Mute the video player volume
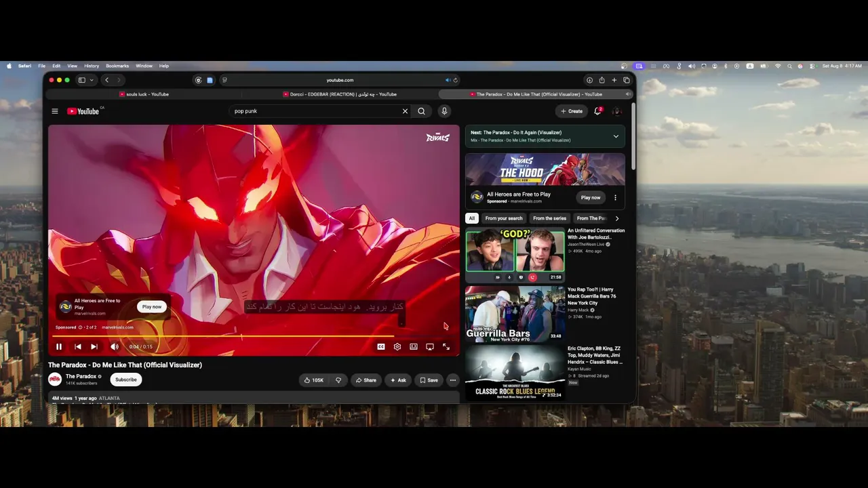 click(115, 346)
